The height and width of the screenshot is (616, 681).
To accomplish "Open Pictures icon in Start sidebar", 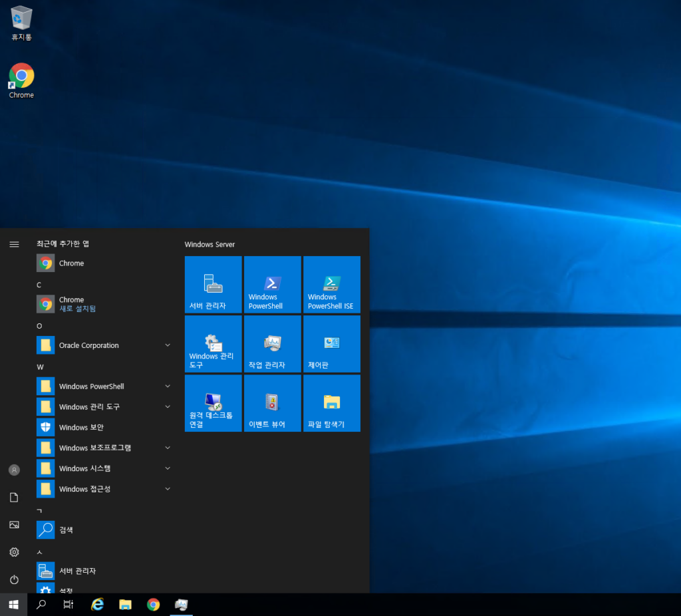I will pyautogui.click(x=14, y=525).
